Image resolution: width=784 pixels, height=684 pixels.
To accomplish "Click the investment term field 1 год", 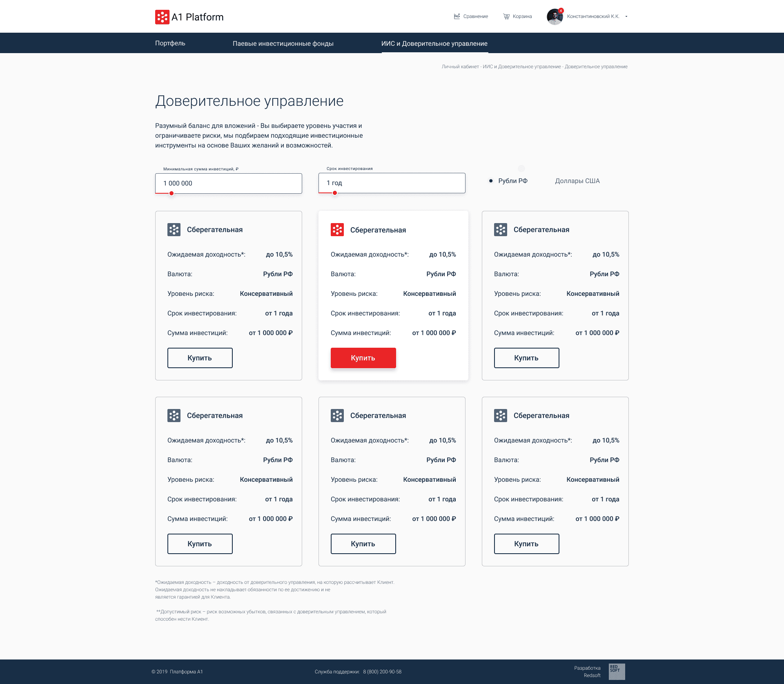I will point(392,183).
